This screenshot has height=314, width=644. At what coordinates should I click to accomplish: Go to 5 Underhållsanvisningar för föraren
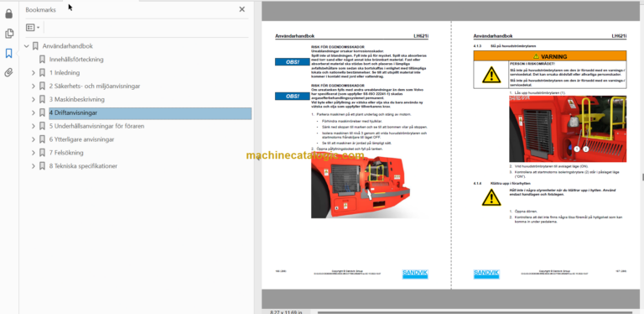96,126
